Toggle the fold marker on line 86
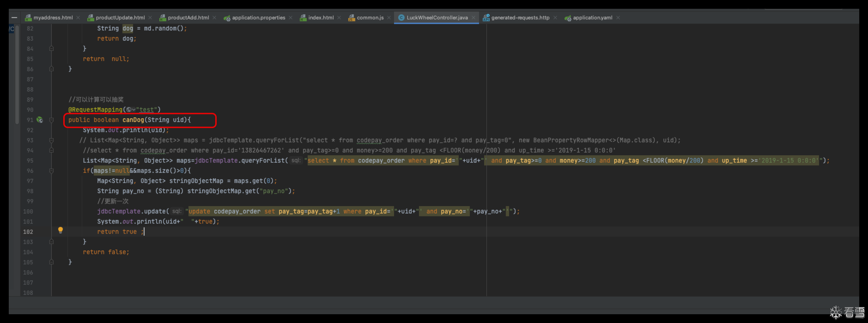This screenshot has height=323, width=868. 52,69
